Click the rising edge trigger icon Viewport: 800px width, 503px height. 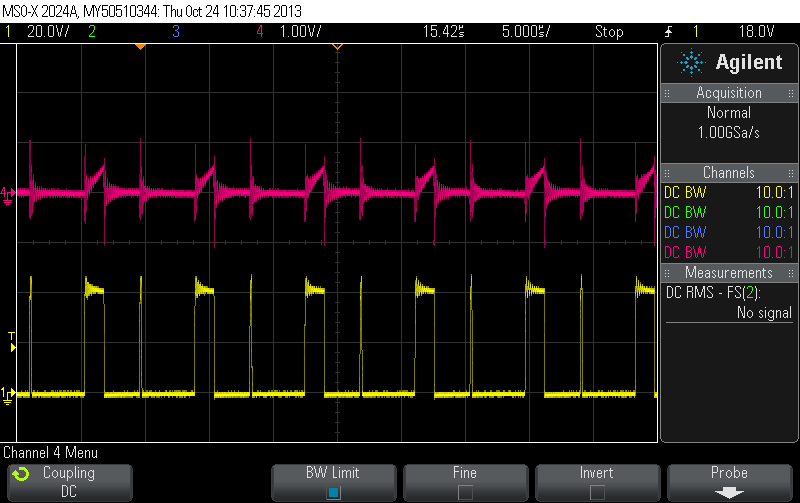click(668, 32)
